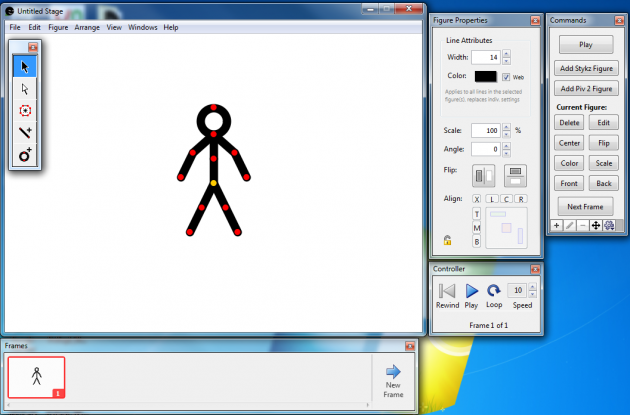Open the Figure menu

(58, 27)
